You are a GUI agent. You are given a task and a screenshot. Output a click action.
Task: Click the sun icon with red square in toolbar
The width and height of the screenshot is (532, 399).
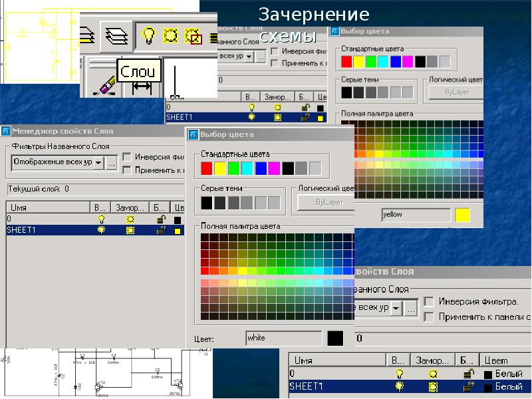pos(193,37)
